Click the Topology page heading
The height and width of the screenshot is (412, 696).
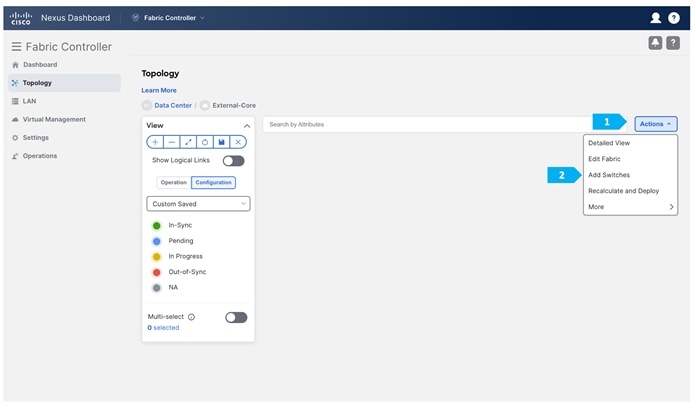point(160,73)
